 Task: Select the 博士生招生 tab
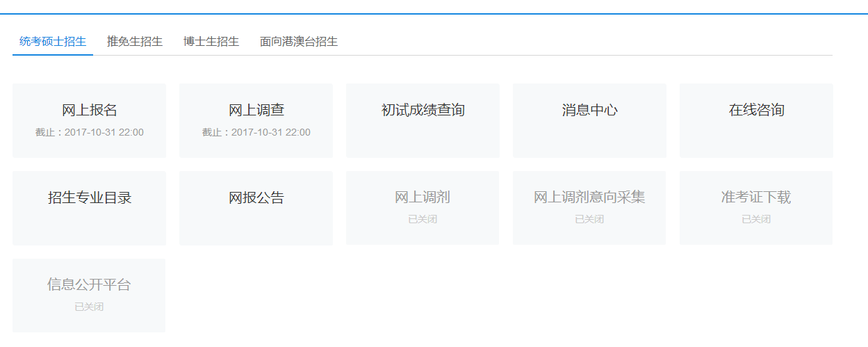pyautogui.click(x=211, y=42)
